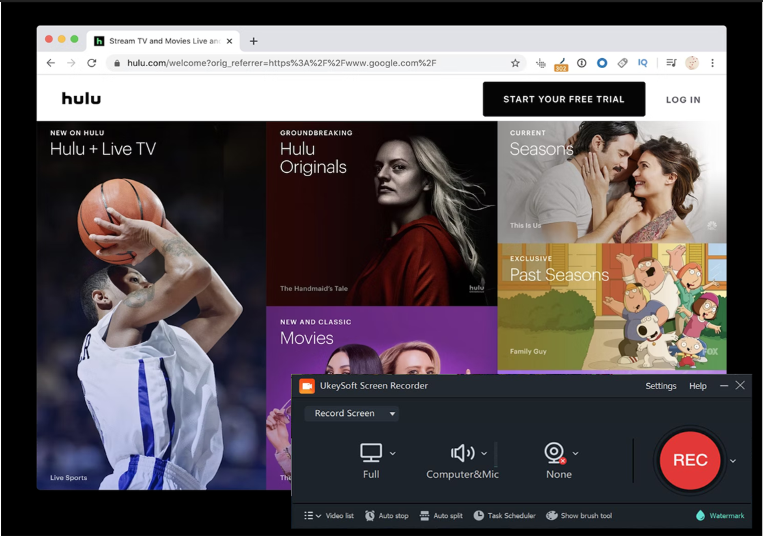The height and width of the screenshot is (536, 763).
Task: Click START YOUR FREE TRIAL button
Action: (x=564, y=99)
